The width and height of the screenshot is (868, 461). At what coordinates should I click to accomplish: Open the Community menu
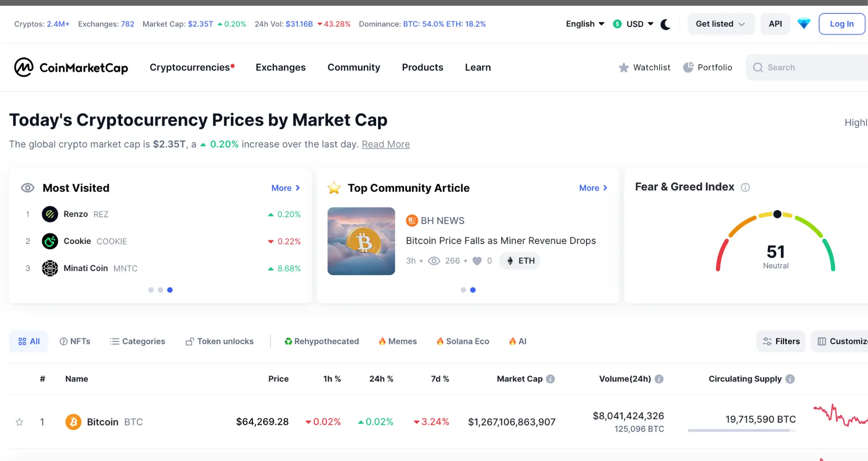pyautogui.click(x=354, y=67)
